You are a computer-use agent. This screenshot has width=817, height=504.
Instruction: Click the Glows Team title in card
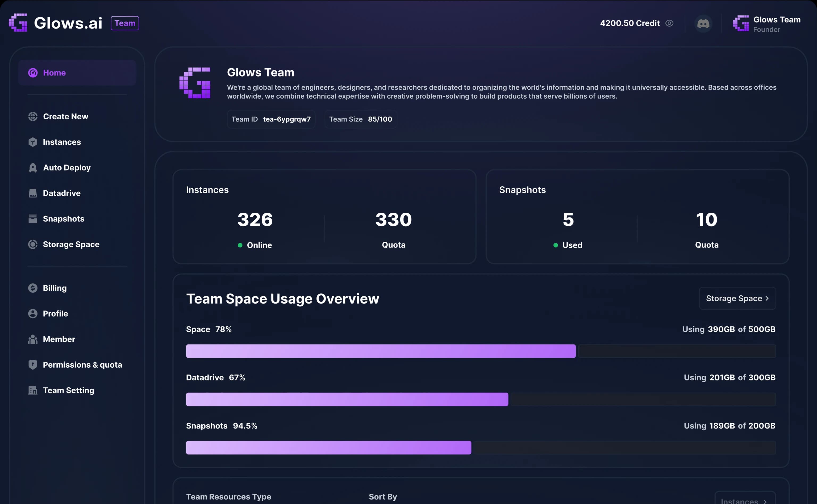[260, 72]
